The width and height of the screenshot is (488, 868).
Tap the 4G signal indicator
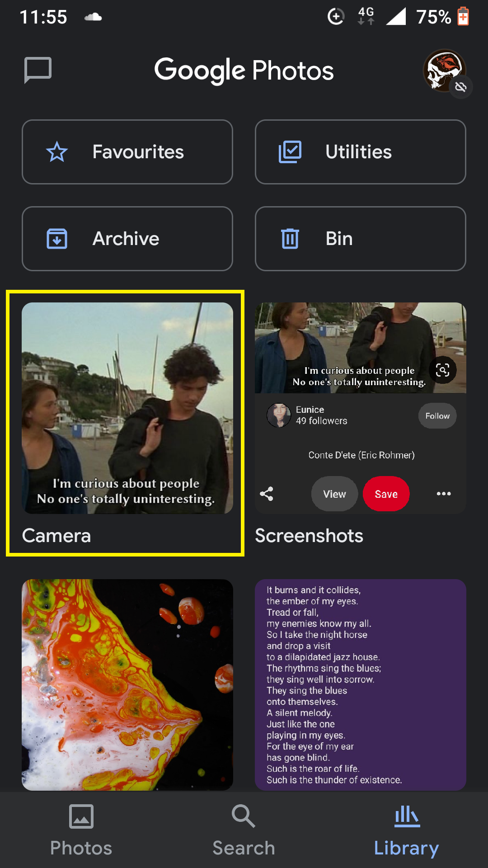tap(366, 16)
